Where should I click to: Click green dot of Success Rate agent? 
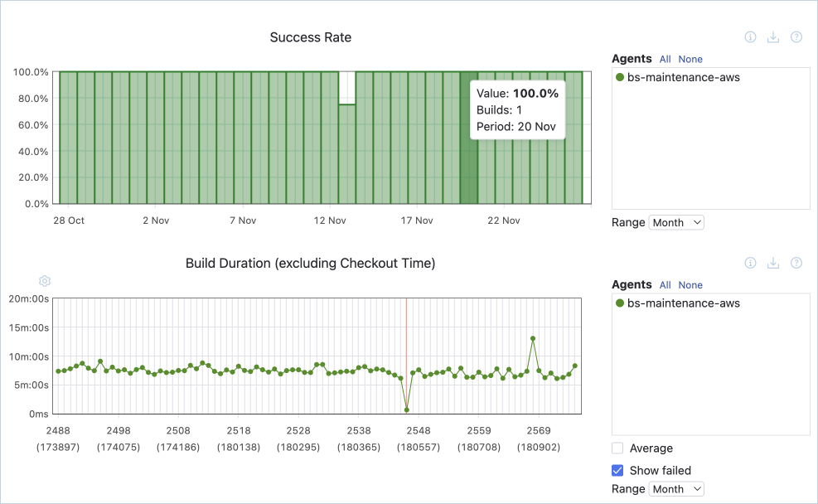click(x=620, y=78)
